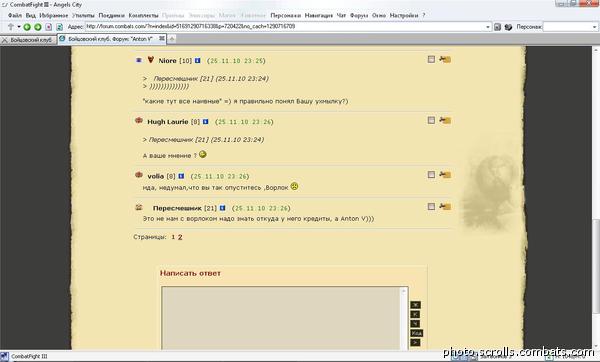The width and height of the screenshot is (600, 362).
Task: Open the Окно menu
Action: 379,16
